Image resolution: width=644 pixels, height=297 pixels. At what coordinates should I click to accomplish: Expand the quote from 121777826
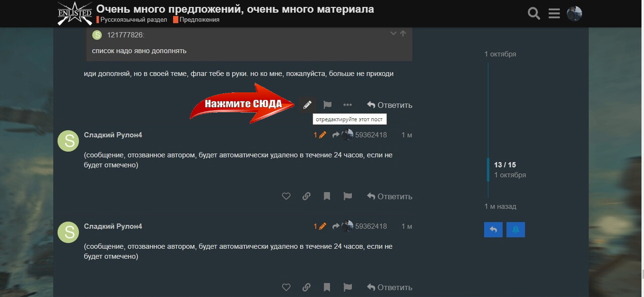(x=393, y=34)
